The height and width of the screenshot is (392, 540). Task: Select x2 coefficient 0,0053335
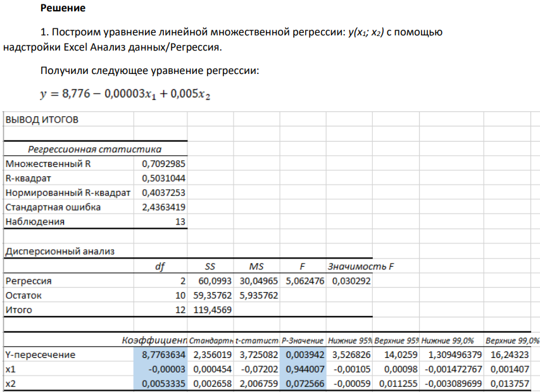[163, 383]
